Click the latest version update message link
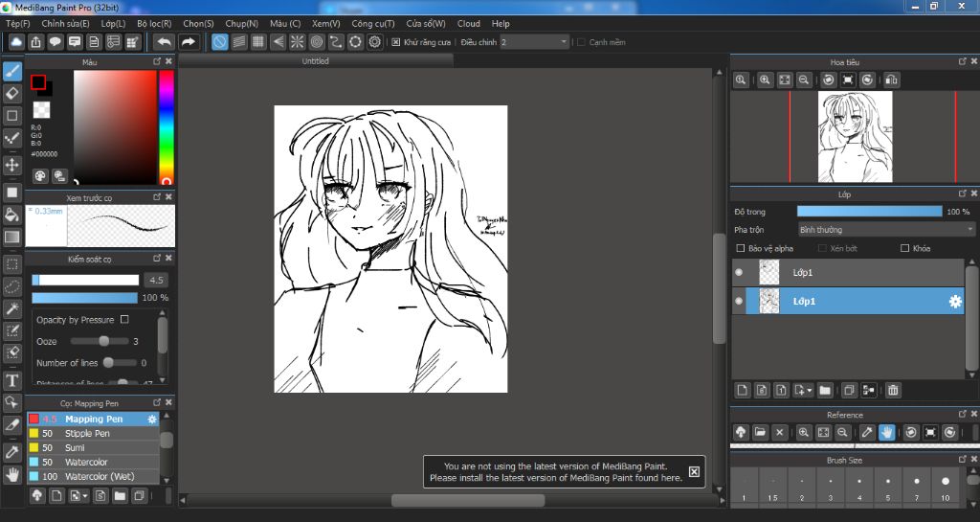Viewport: 980px width, 522px height. pos(556,472)
